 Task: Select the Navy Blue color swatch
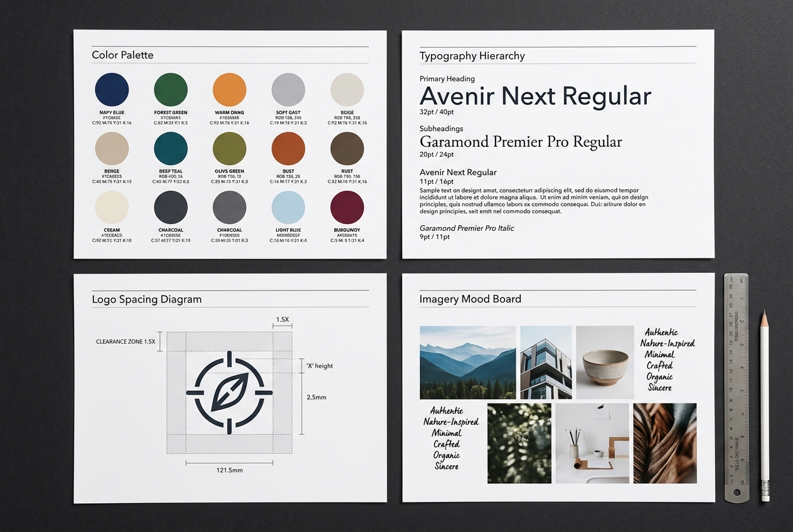pos(112,89)
